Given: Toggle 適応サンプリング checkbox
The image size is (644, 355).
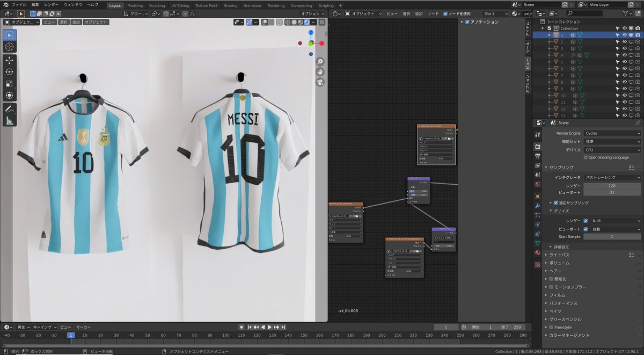Looking at the screenshot, I should [x=555, y=202].
